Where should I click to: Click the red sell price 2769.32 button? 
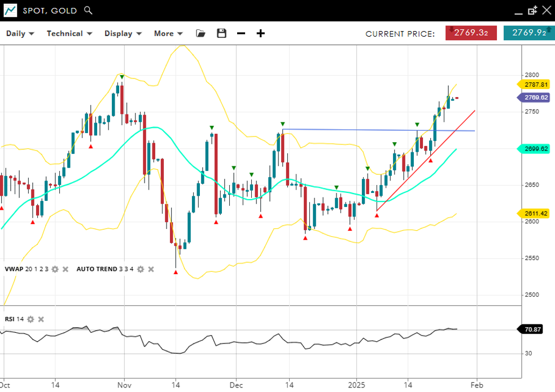(471, 33)
